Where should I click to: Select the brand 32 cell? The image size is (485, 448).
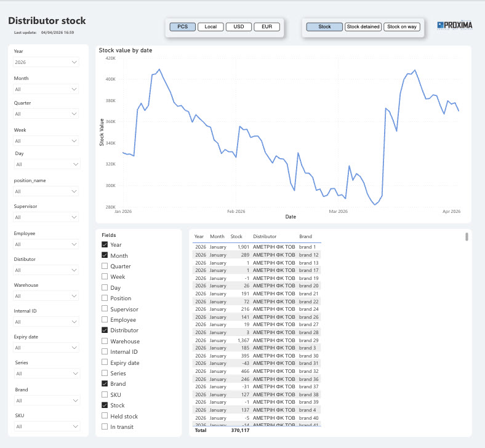pos(309,371)
